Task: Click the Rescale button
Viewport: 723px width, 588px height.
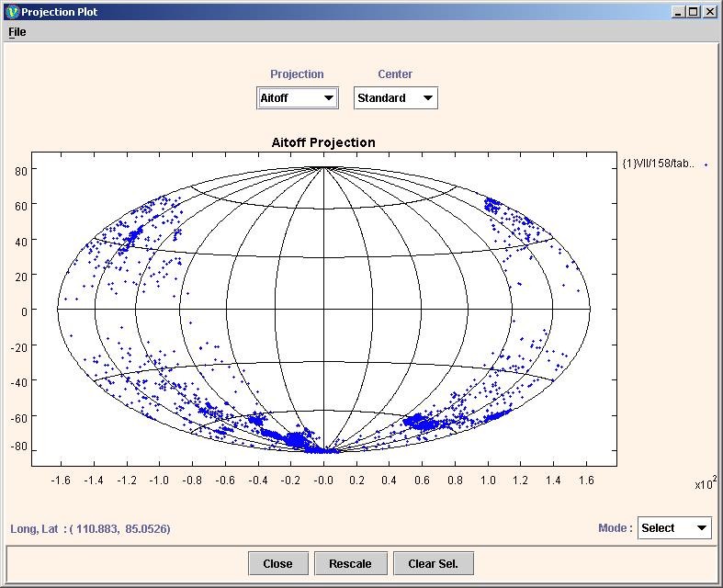Action: pyautogui.click(x=350, y=563)
